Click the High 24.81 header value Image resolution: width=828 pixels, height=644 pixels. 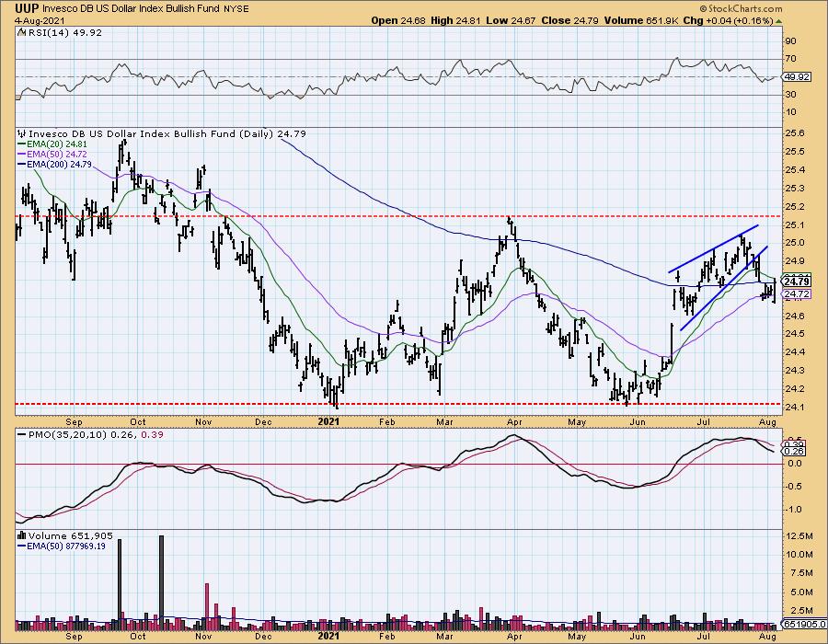455,20
